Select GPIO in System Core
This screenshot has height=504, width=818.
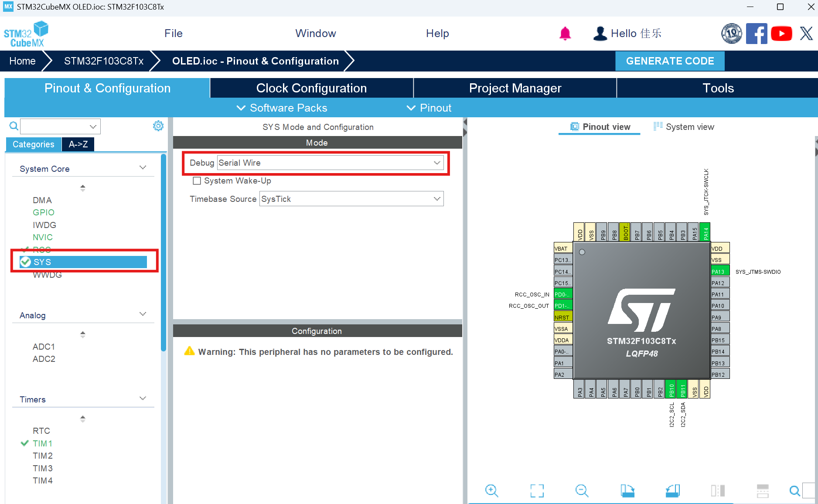44,212
